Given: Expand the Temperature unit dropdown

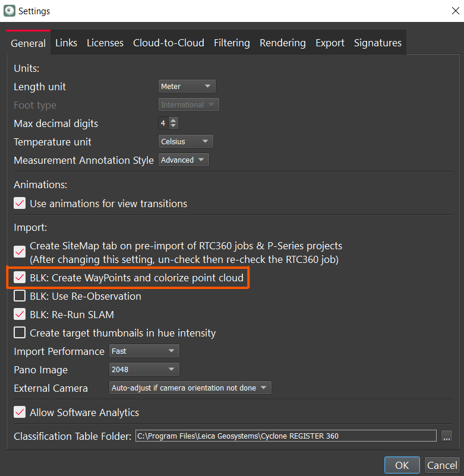Looking at the screenshot, I should click(x=185, y=142).
